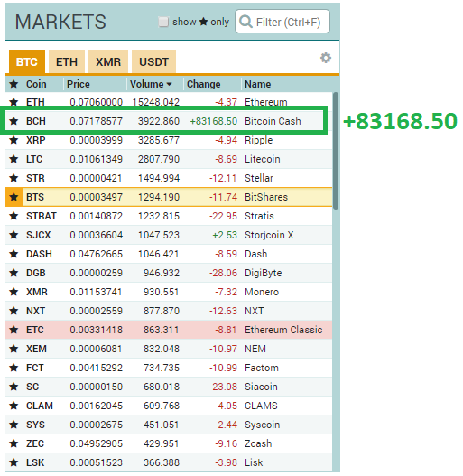Toggle the star for FCT row
Image resolution: width=463 pixels, height=476 pixels.
pos(14,368)
